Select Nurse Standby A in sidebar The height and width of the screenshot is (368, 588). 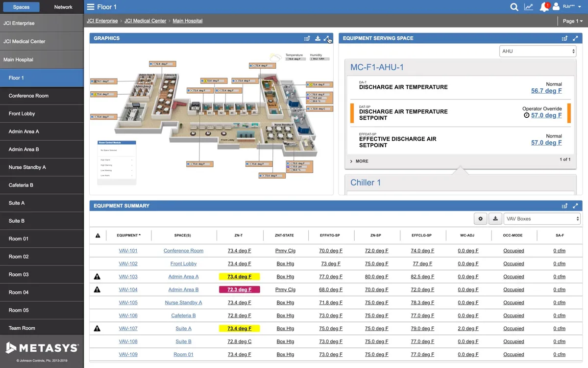coord(42,167)
